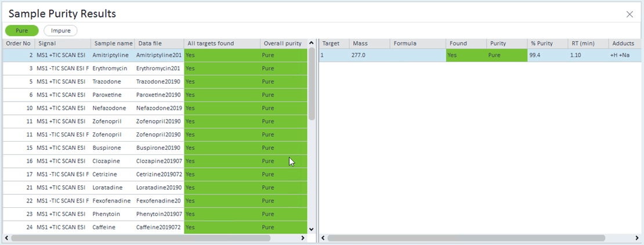
Task: Click left arrow of target table scrollbar
Action: 323,238
